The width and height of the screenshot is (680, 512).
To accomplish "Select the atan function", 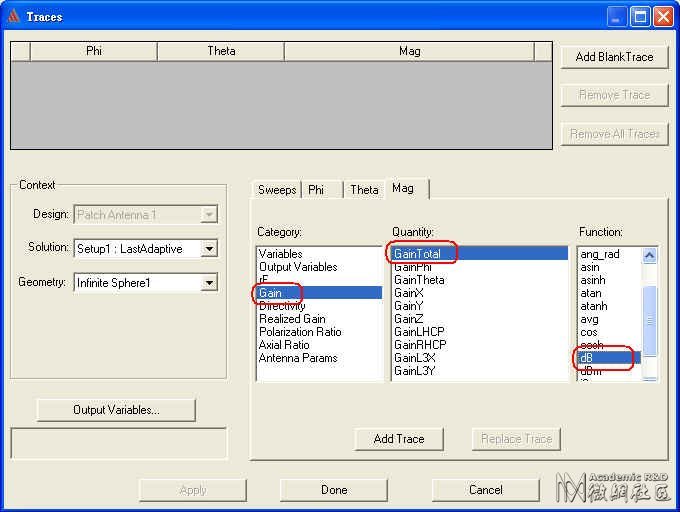I will coord(609,293).
